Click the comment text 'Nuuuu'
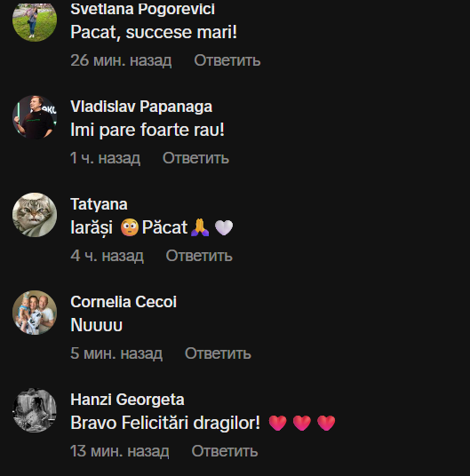 click(x=96, y=325)
